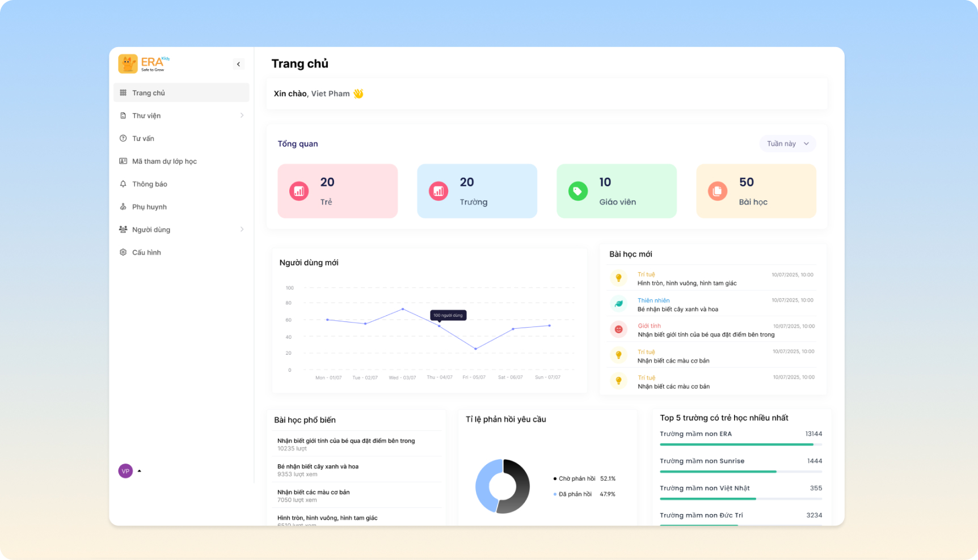
Task: Expand the Người dùng submenu chevron
Action: point(242,230)
